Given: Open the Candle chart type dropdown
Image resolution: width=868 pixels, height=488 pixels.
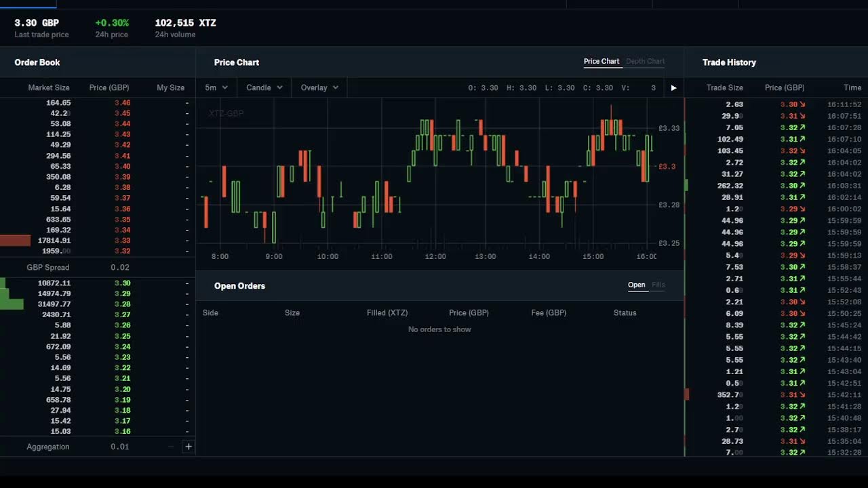Looking at the screenshot, I should click(264, 87).
